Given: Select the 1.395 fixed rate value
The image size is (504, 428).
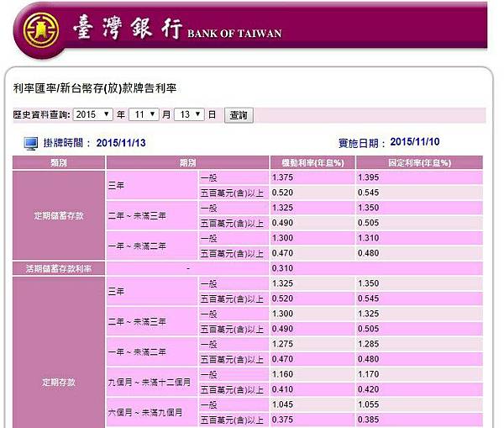Looking at the screenshot, I should [369, 177].
